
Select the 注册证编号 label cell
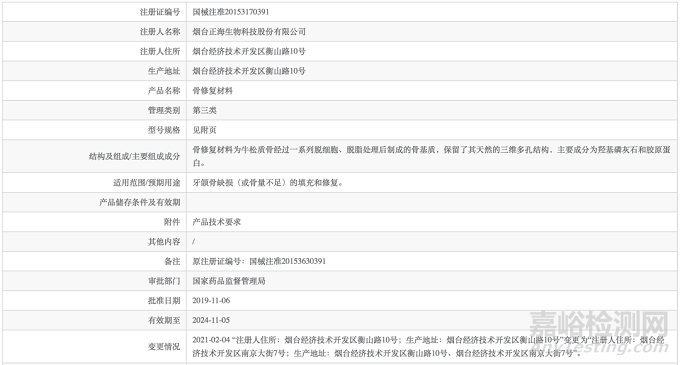coord(95,12)
